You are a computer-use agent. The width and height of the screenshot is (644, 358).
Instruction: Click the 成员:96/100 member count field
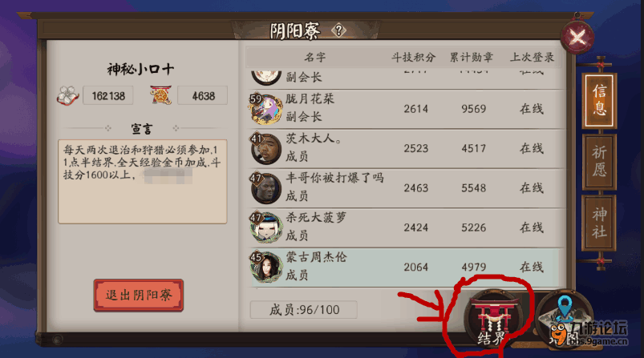click(303, 310)
